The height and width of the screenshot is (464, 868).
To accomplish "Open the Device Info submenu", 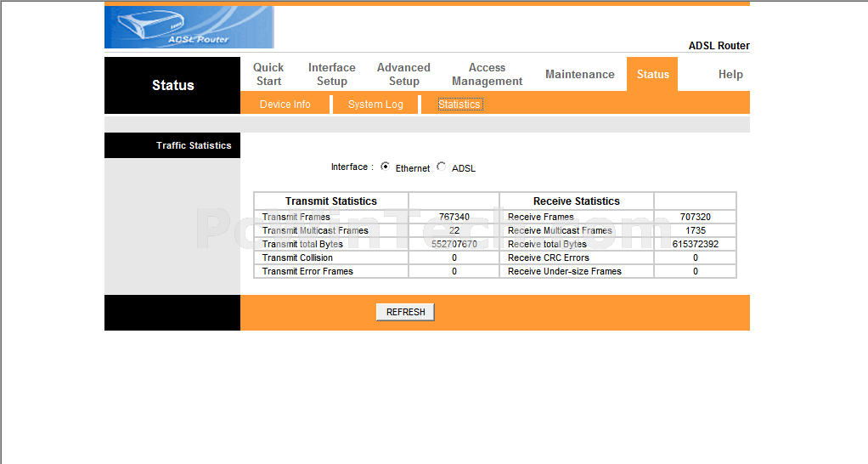I will (285, 104).
